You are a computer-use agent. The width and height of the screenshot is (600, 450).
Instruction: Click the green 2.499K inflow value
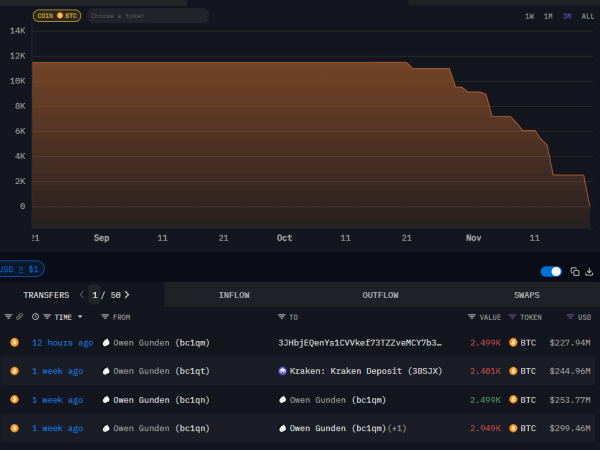point(485,400)
